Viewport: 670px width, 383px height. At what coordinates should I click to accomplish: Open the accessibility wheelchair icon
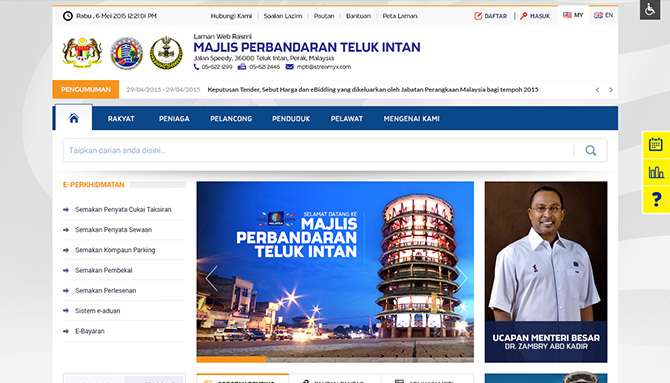(650, 9)
